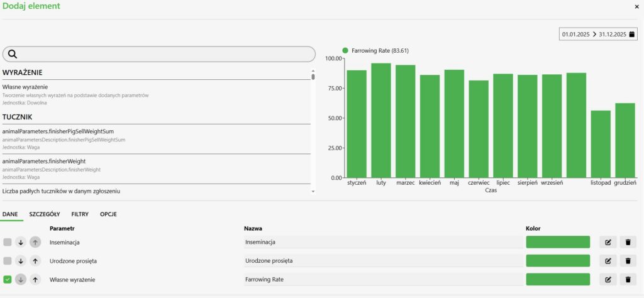Delete the Inseminacja parameter with trash icon
The height and width of the screenshot is (298, 644).
[628, 242]
